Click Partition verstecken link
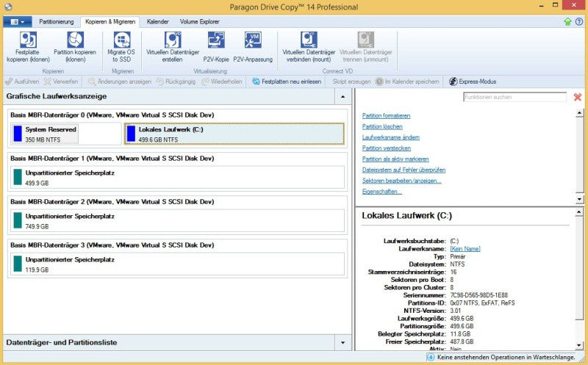The width and height of the screenshot is (588, 365). click(387, 148)
